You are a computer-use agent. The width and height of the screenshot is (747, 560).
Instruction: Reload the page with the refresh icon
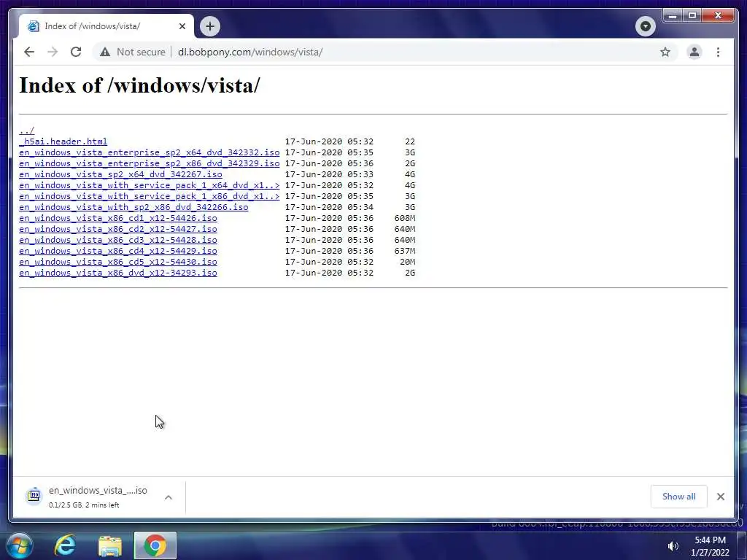76,52
